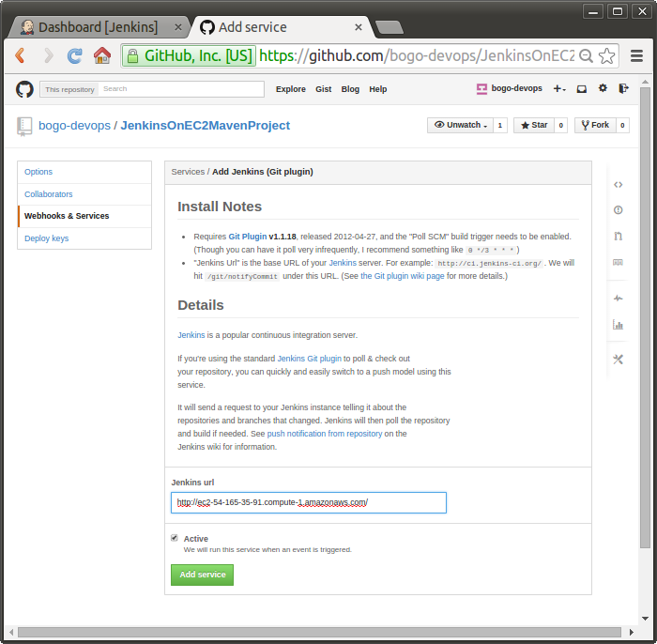Switch to the Dashboard [Jenkins] tab
657x644 pixels.
(x=98, y=27)
